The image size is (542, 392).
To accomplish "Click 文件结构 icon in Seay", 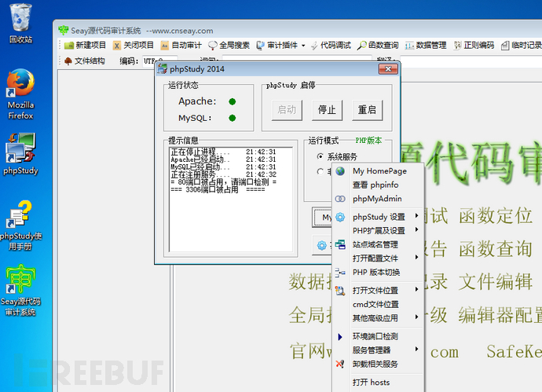I will [x=68, y=61].
